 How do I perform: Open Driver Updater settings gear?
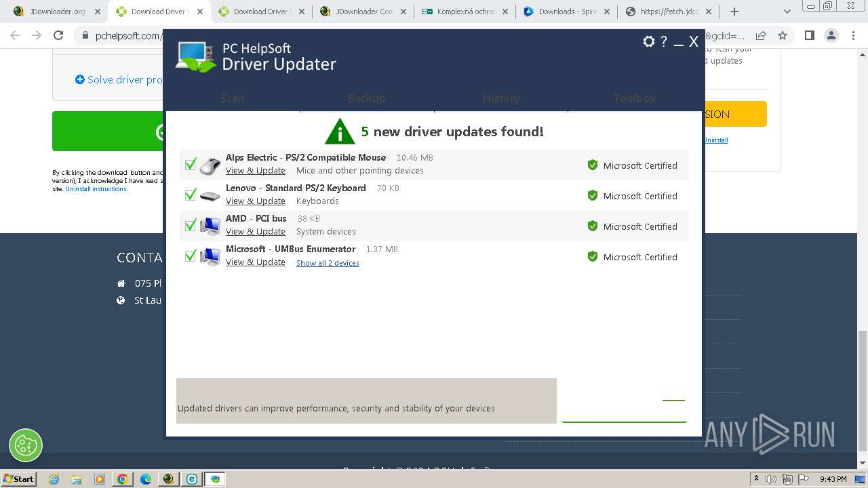pyautogui.click(x=649, y=41)
